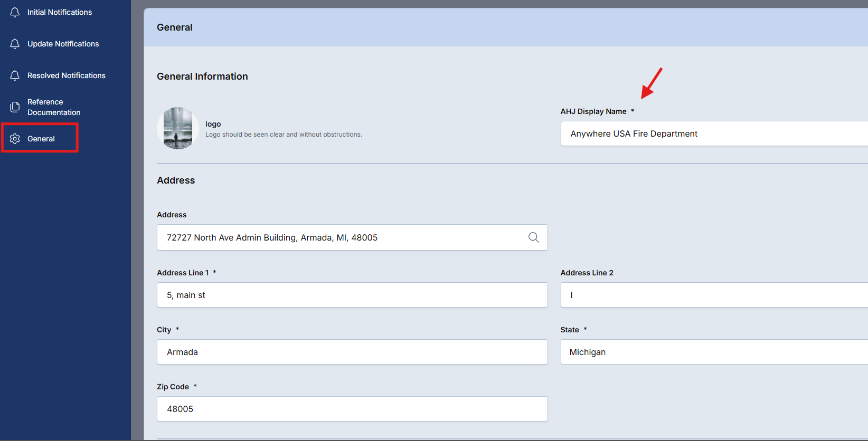Click the 'AHJ Display Name' label
The image size is (868, 441).
click(x=593, y=111)
